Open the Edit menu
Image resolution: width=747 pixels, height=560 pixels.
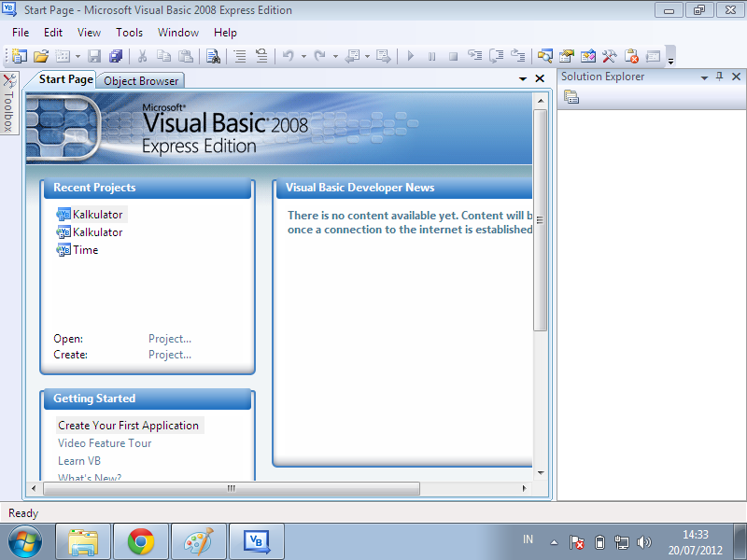click(53, 33)
